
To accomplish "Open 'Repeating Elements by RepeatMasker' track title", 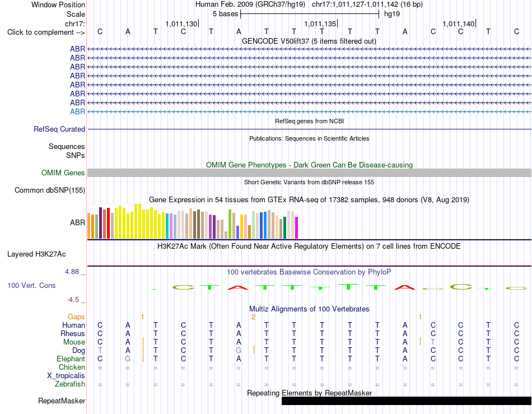I will pyautogui.click(x=310, y=393).
